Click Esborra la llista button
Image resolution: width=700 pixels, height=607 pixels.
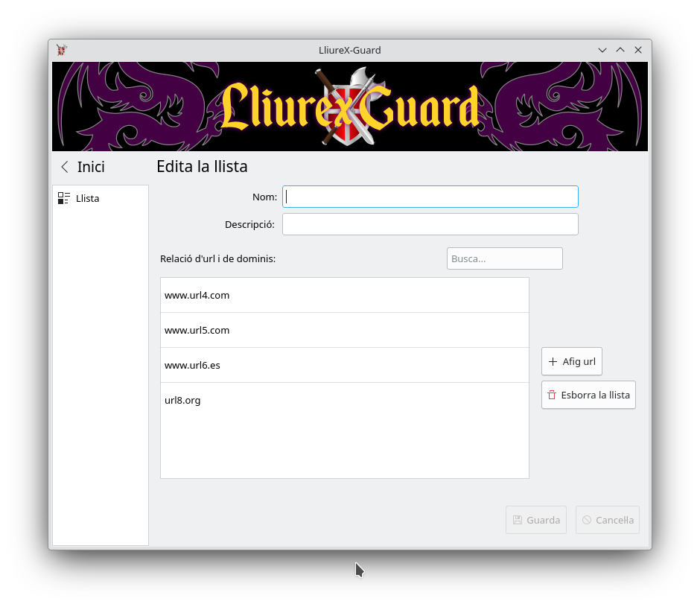(x=588, y=395)
